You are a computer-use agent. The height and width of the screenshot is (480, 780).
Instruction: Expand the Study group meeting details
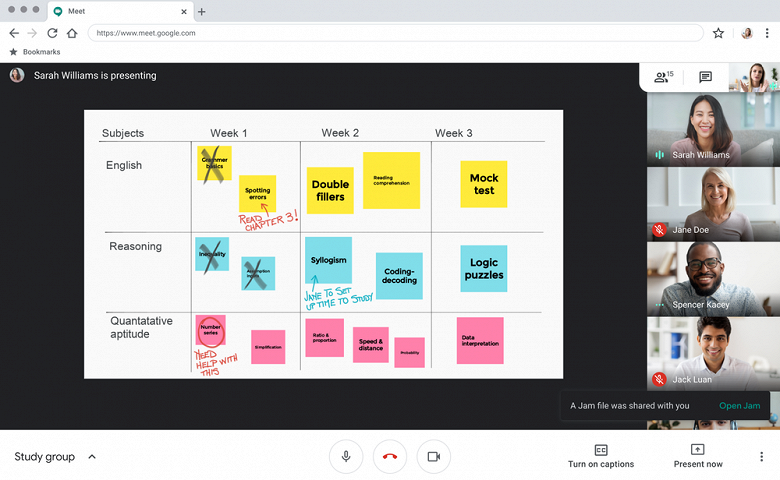point(92,457)
